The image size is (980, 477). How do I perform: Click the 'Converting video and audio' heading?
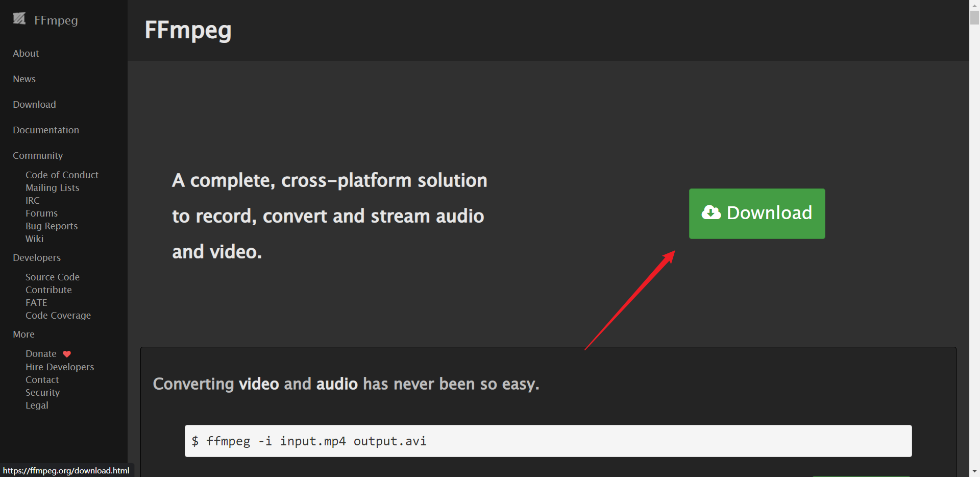(346, 384)
